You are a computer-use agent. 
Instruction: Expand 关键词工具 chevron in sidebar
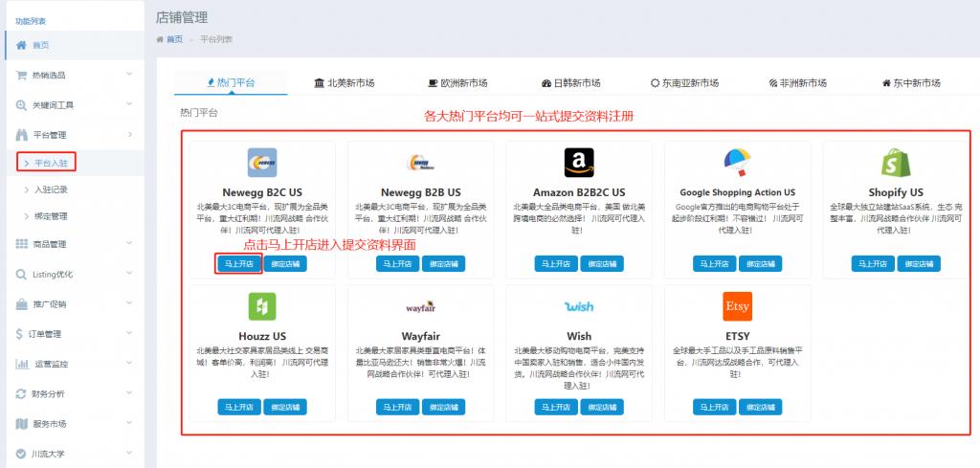pyautogui.click(x=129, y=104)
